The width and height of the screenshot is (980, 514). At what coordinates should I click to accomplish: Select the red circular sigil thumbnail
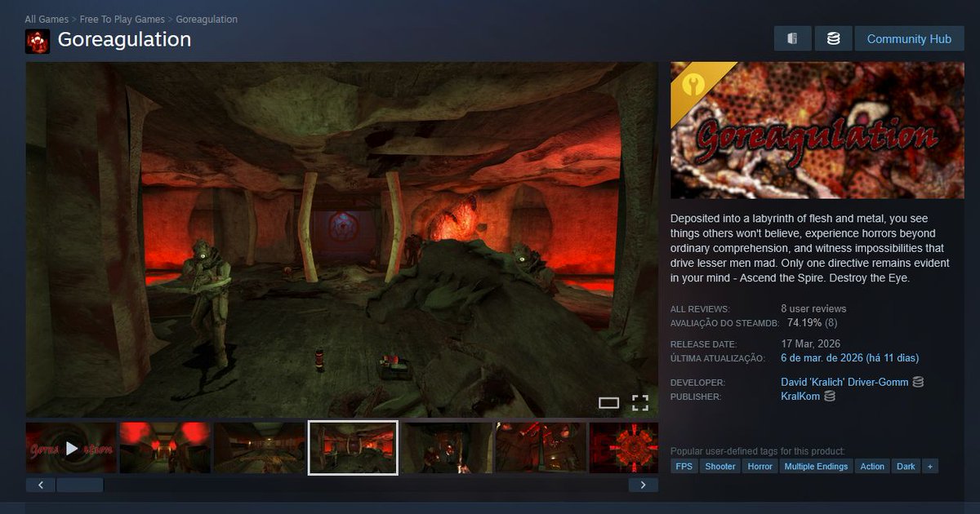click(624, 448)
